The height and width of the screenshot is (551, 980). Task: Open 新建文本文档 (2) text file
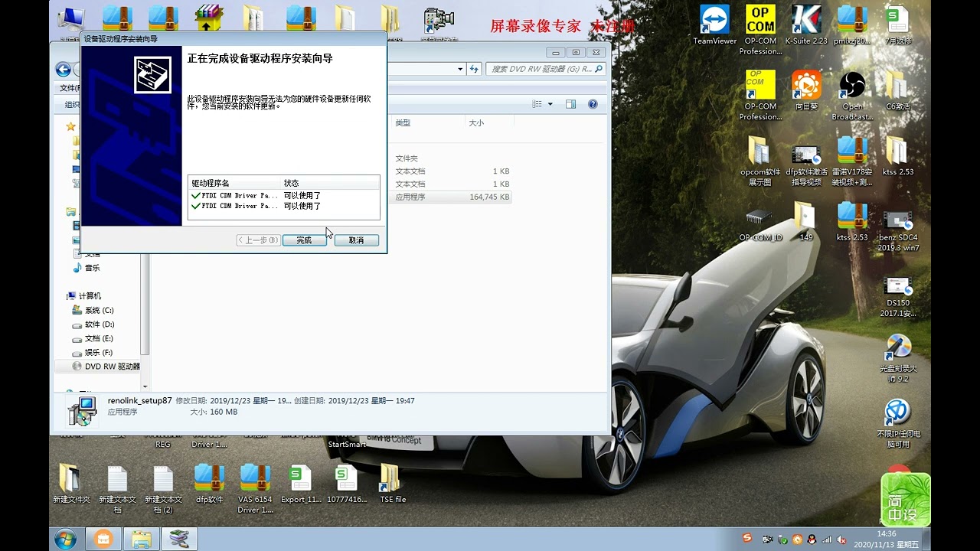[163, 490]
